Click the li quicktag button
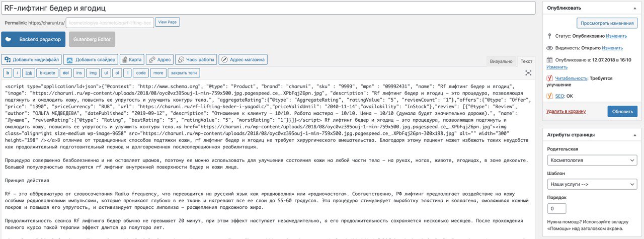The image size is (644, 239). coord(127,73)
